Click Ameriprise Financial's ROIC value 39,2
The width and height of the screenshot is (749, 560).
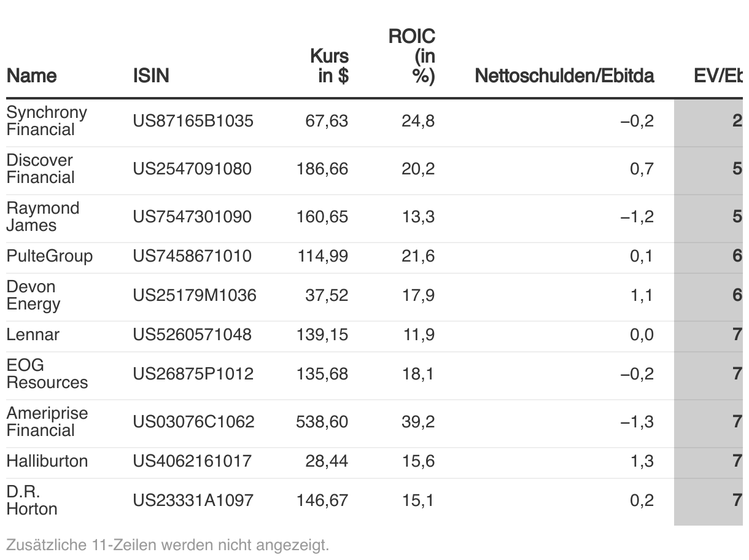pos(418,422)
